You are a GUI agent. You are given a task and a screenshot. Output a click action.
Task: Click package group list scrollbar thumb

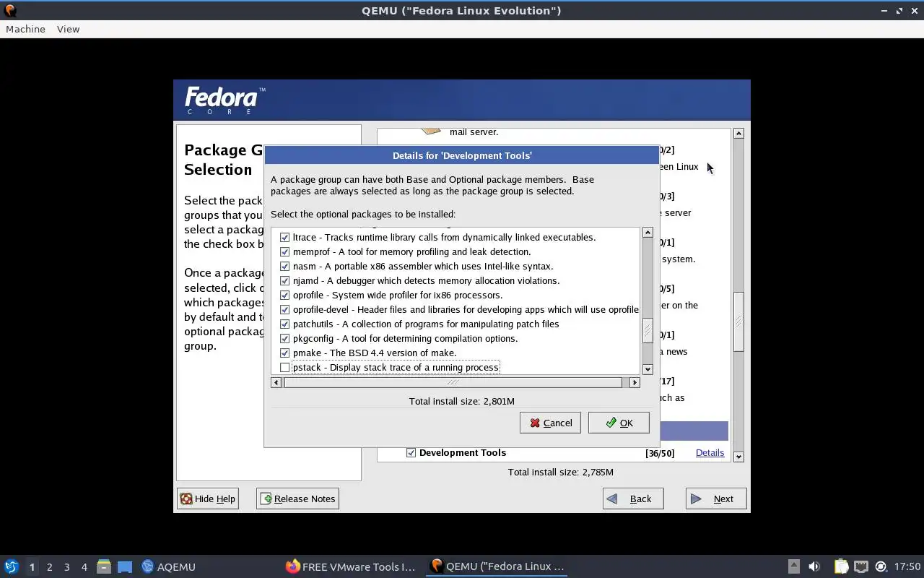738,322
